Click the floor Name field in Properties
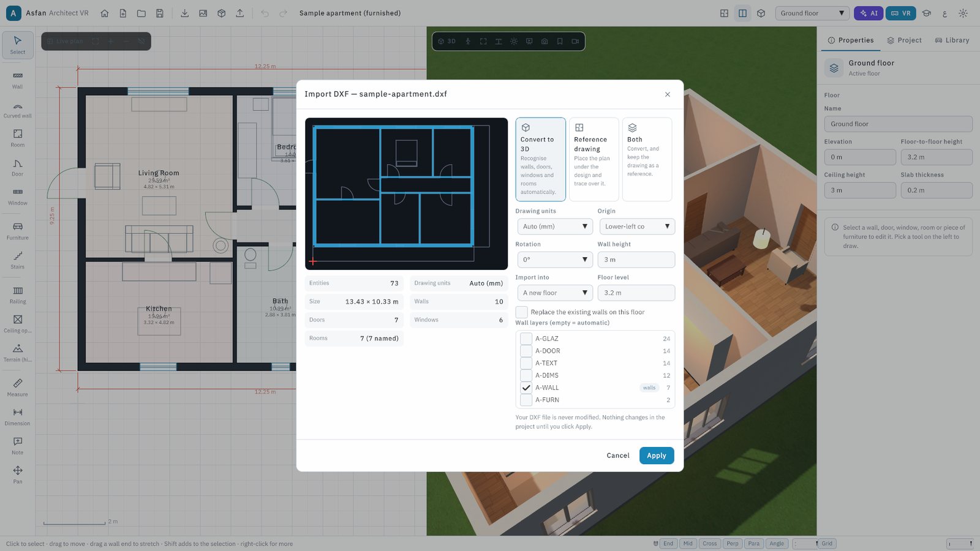The image size is (980, 551). [898, 124]
